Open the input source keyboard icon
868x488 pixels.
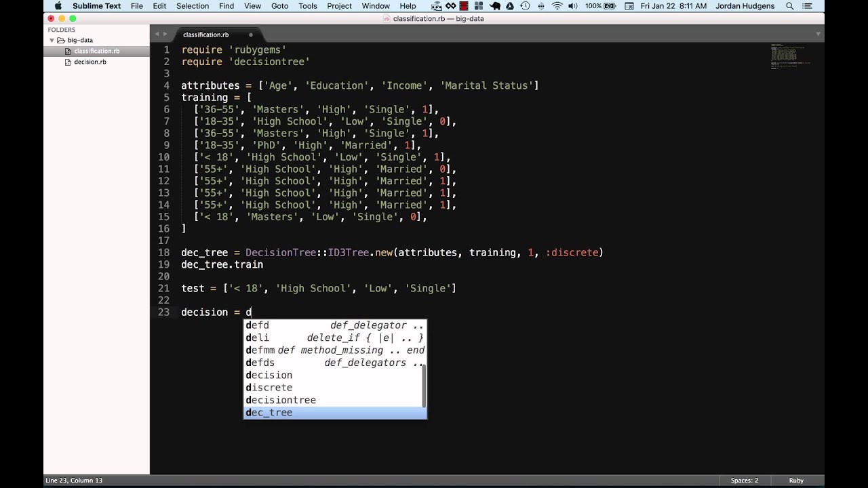(630, 6)
